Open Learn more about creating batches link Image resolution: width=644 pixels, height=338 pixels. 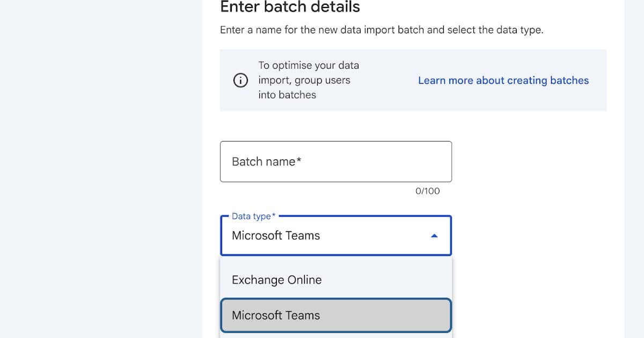coord(503,80)
